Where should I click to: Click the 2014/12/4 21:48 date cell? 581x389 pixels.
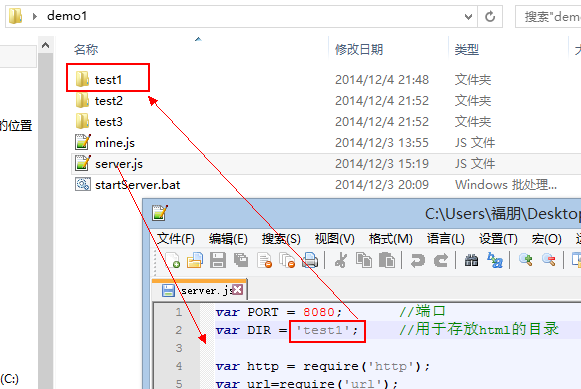(x=382, y=80)
